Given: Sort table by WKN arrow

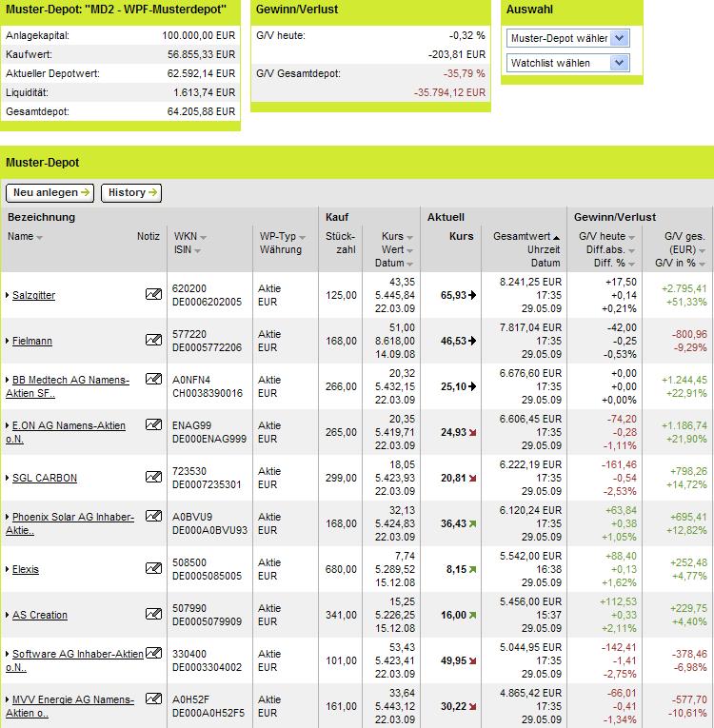Looking at the screenshot, I should [203, 237].
